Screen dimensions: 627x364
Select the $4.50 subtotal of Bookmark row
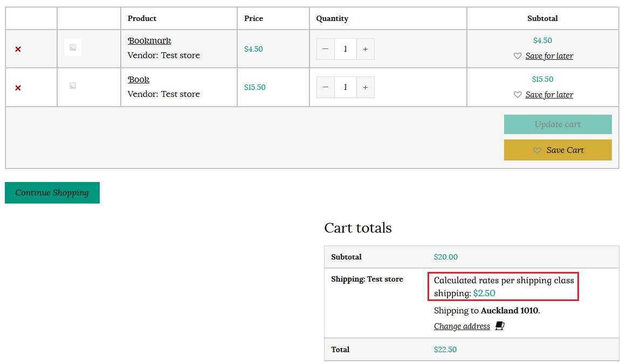(542, 40)
